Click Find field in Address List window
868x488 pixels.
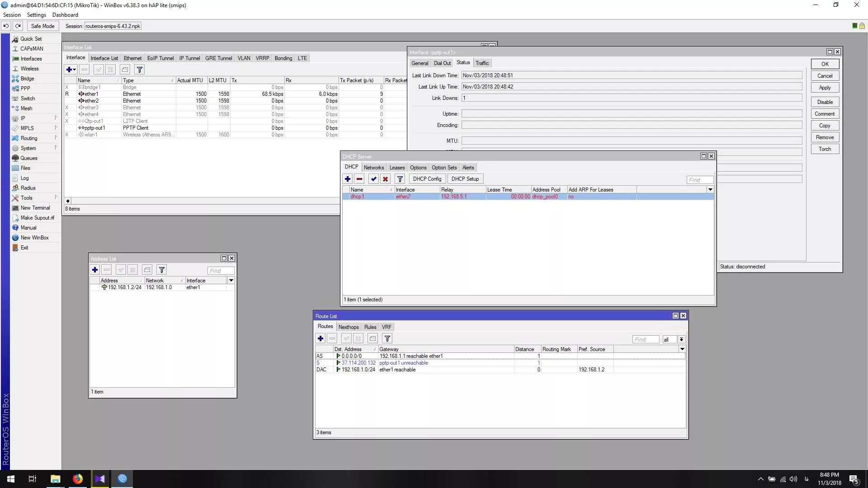(x=221, y=271)
